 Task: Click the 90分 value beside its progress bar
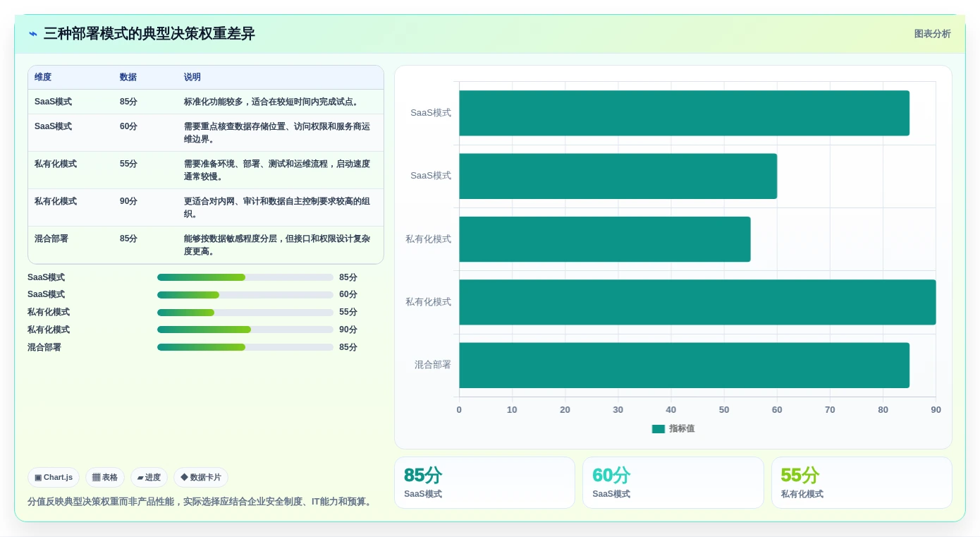[x=348, y=330]
